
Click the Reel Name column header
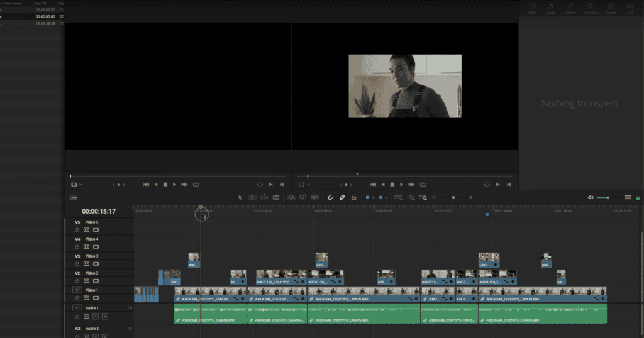[x=13, y=3]
